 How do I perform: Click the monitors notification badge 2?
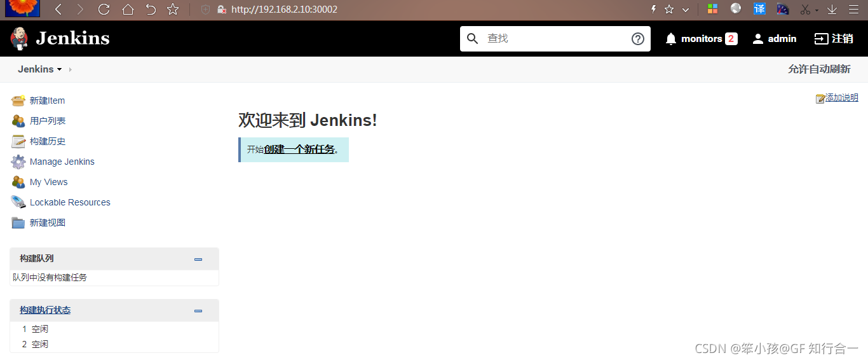731,39
